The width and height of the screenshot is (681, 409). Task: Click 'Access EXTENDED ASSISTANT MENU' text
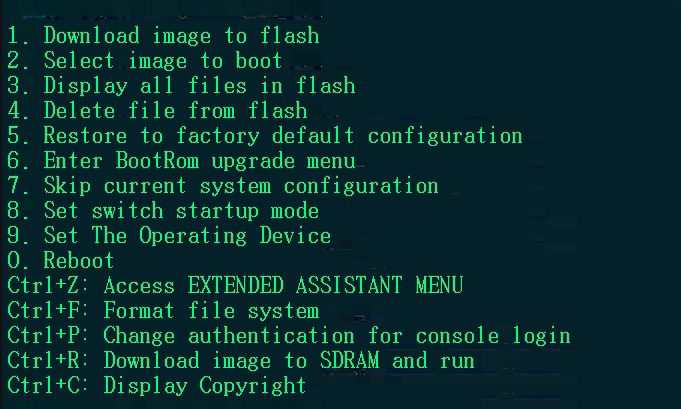pyautogui.click(x=283, y=286)
